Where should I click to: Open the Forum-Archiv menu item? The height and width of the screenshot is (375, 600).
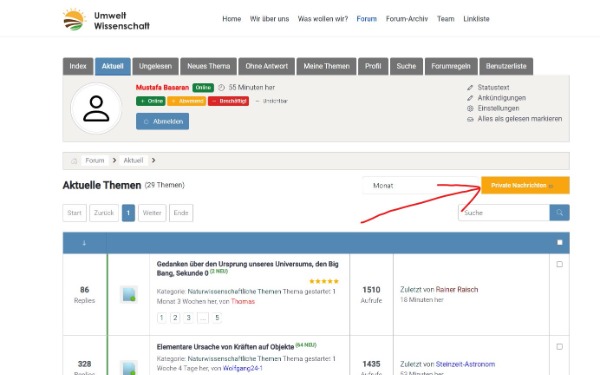(x=407, y=19)
